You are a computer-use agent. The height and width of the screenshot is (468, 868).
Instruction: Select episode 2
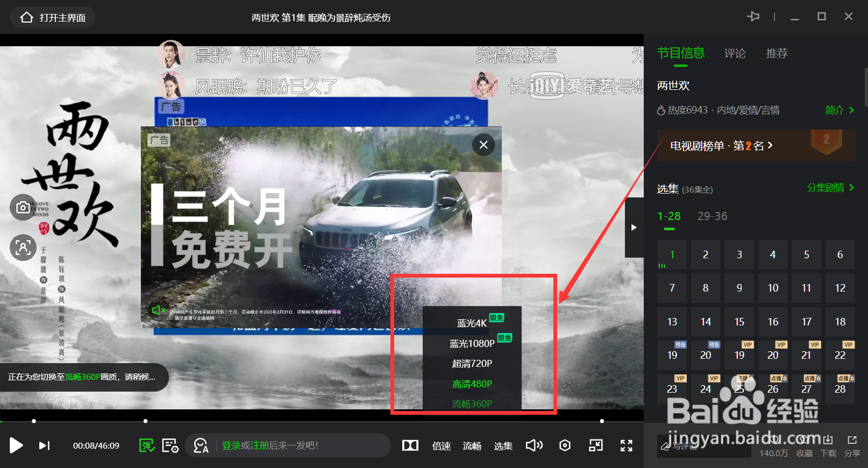(x=706, y=254)
